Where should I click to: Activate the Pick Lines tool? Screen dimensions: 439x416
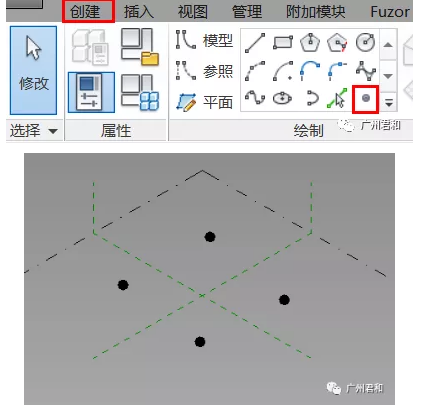pos(337,98)
